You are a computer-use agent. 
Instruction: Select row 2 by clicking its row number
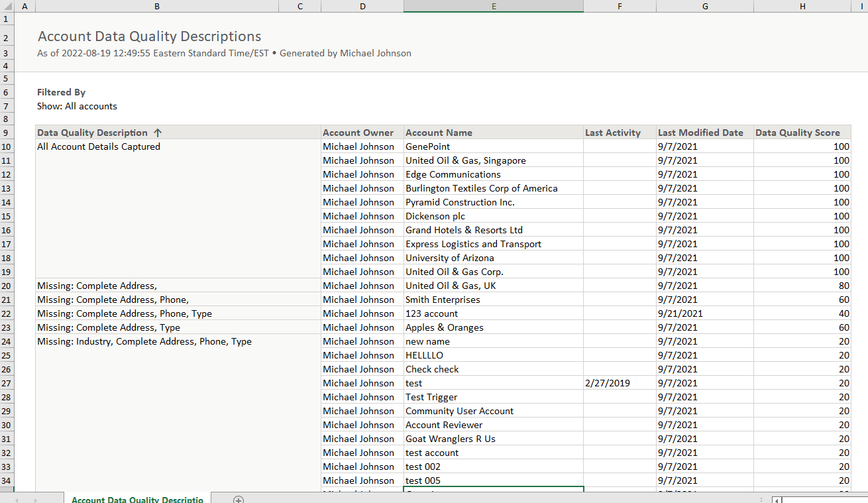pos(6,36)
